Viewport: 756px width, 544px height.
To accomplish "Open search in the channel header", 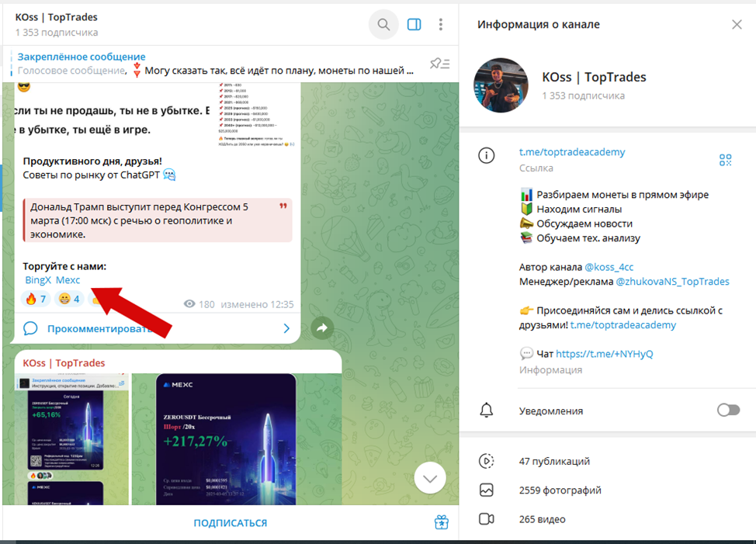I will (383, 24).
